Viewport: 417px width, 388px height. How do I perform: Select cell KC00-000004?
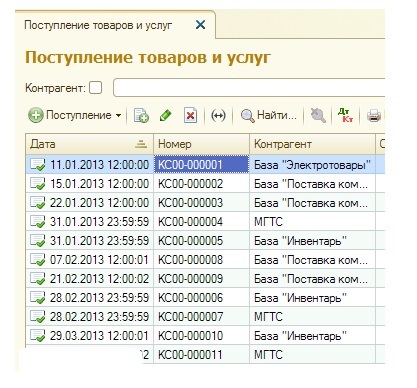pos(201,222)
